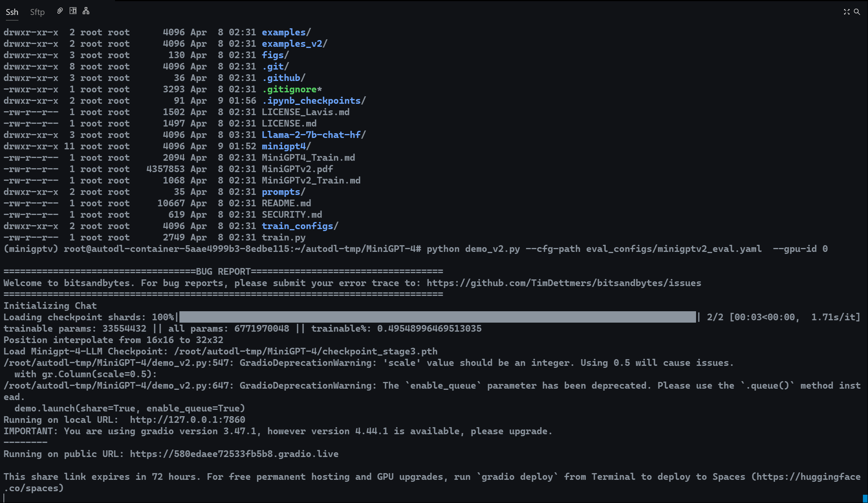This screenshot has height=503, width=868.
Task: Click the checkpoint shards loading progress bar
Action: pos(437,317)
